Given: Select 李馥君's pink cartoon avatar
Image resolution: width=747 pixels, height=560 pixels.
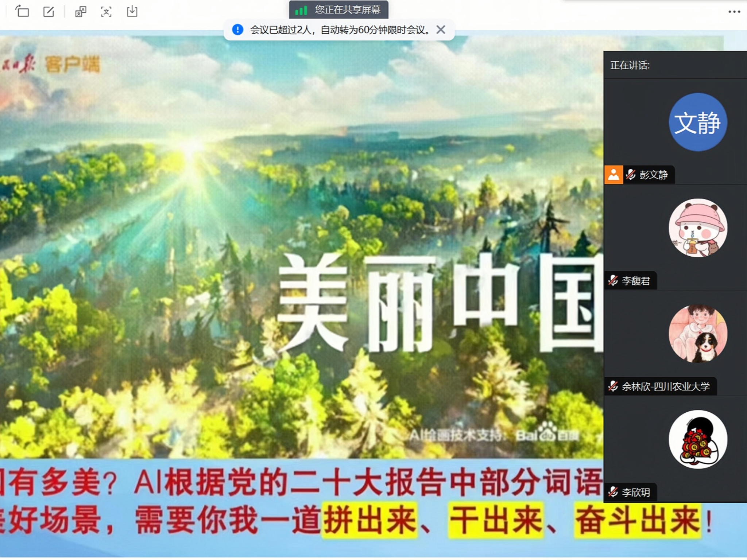Looking at the screenshot, I should (697, 228).
